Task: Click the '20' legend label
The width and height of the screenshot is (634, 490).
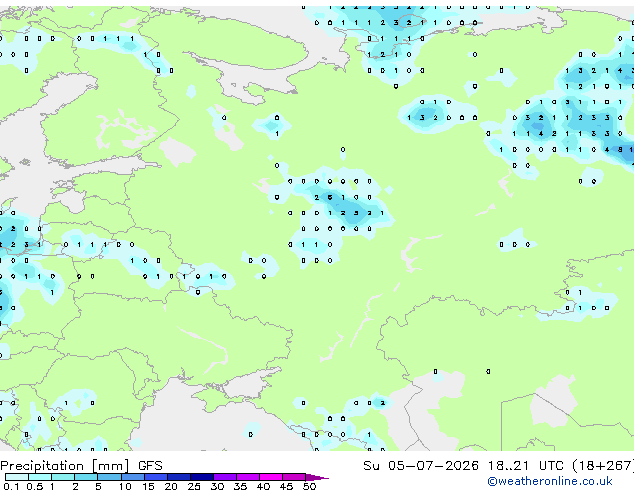Action: (x=171, y=486)
